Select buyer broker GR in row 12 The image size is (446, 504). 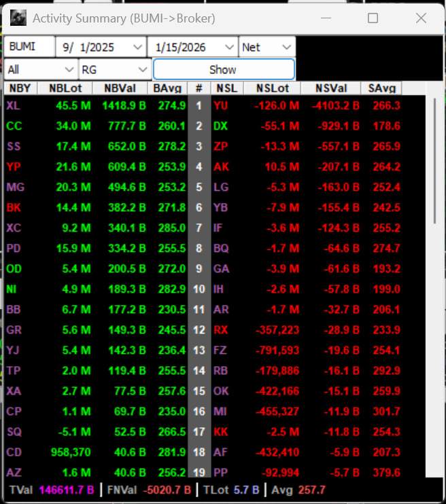pos(14,330)
